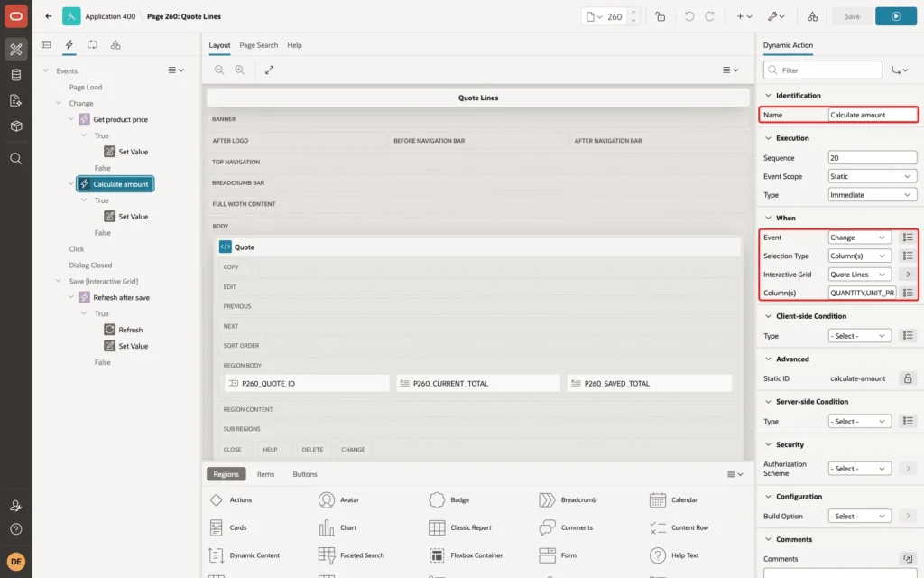The height and width of the screenshot is (578, 924).
Task: Click the Static ID lock icon
Action: pyautogui.click(x=908, y=378)
